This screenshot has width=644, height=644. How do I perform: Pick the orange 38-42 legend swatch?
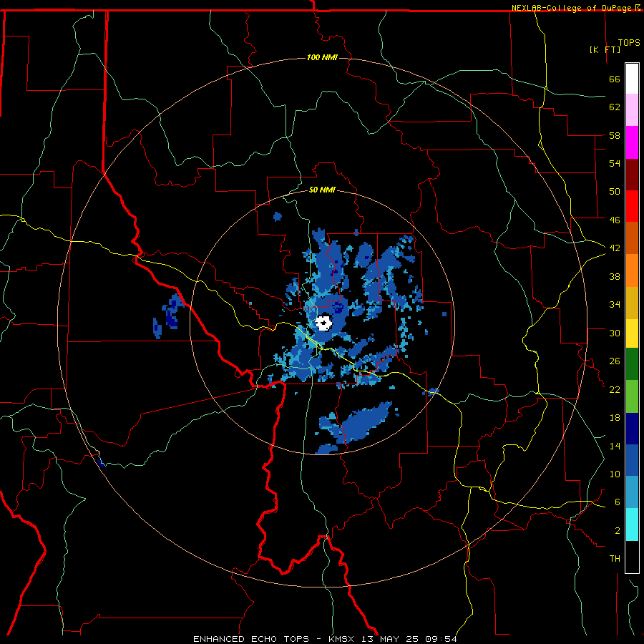pos(632,270)
